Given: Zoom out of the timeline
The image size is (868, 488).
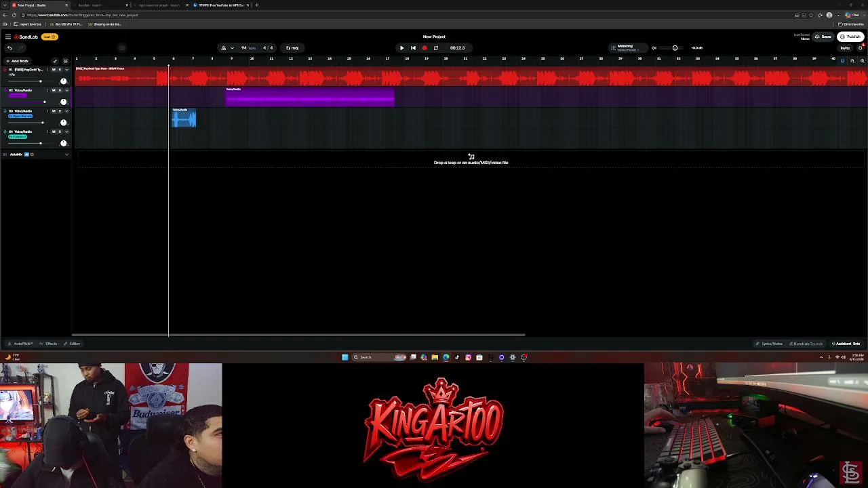Looking at the screenshot, I should [852, 61].
